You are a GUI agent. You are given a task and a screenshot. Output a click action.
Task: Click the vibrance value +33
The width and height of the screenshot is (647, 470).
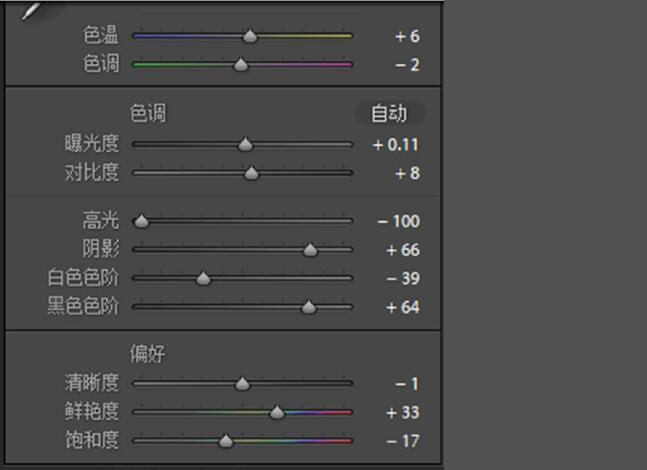403,412
